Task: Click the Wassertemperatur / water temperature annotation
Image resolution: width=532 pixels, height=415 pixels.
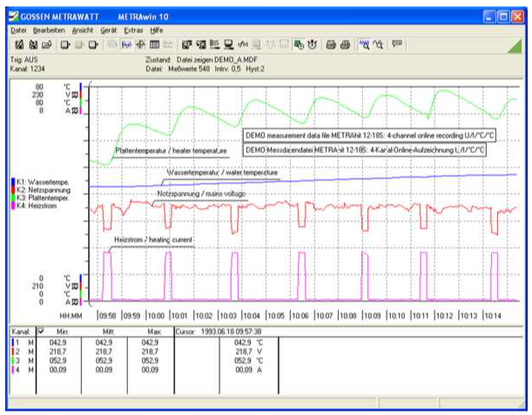Action: coord(222,172)
